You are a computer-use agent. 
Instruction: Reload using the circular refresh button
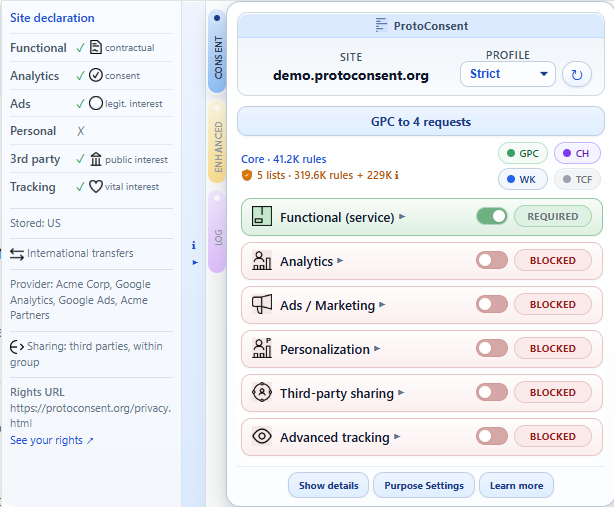click(x=576, y=74)
